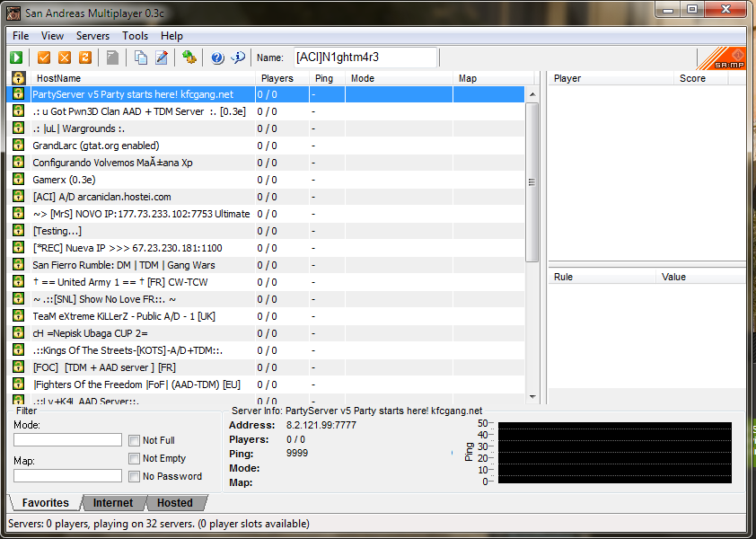756x539 pixels.
Task: Switch to the Hosted tab
Action: coord(174,503)
